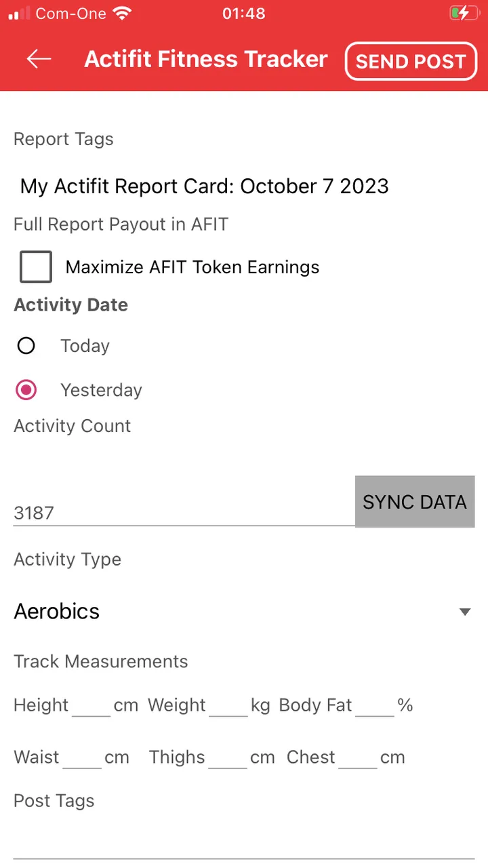Tap the battery charging icon
This screenshot has width=488, height=868.
(464, 13)
